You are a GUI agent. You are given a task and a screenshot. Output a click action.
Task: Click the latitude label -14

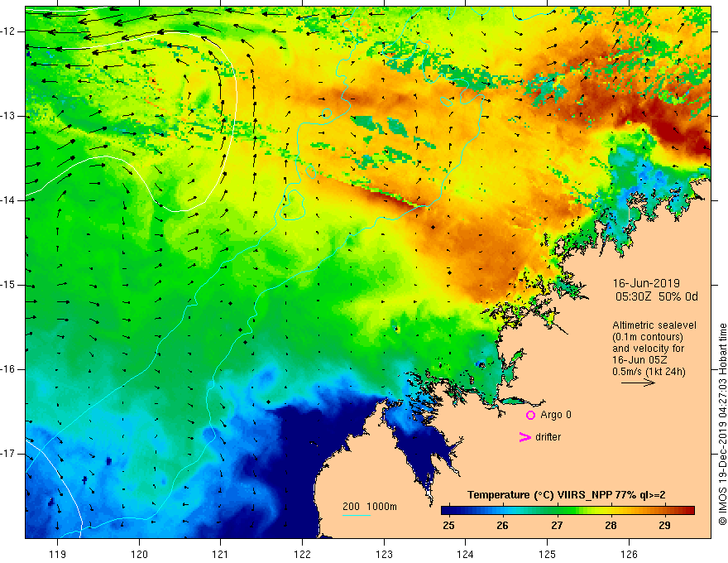tap(8, 200)
